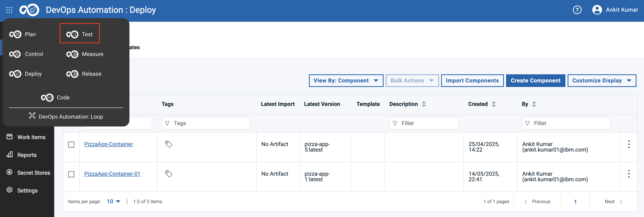Open Work Items in sidebar
This screenshot has height=217, width=644.
[26, 137]
